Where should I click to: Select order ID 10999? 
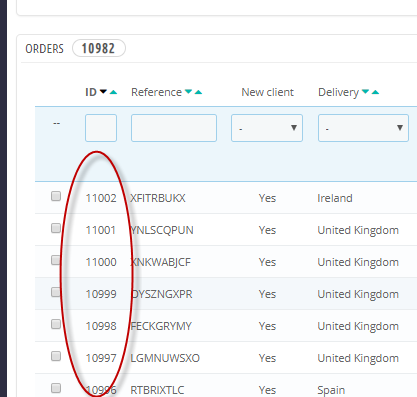tap(101, 294)
